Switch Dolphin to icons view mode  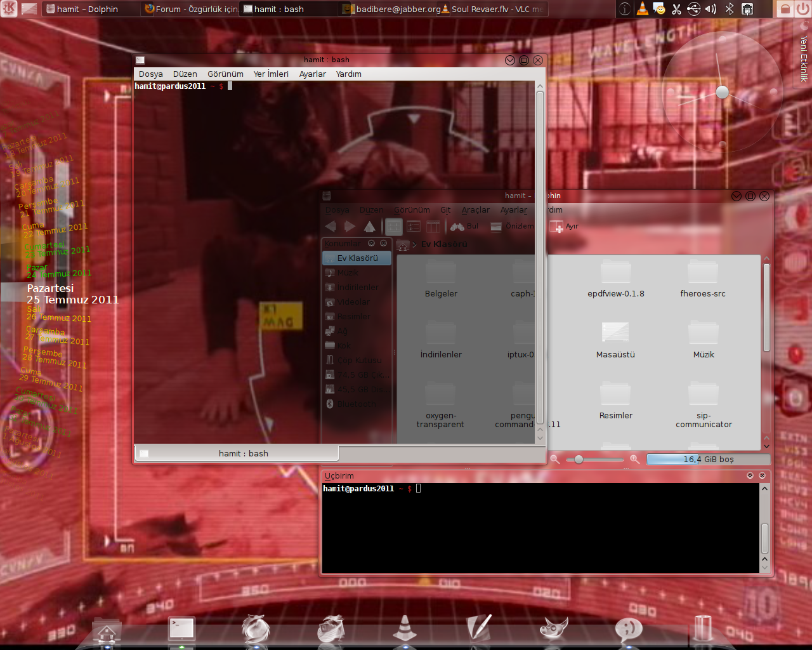pyautogui.click(x=393, y=227)
